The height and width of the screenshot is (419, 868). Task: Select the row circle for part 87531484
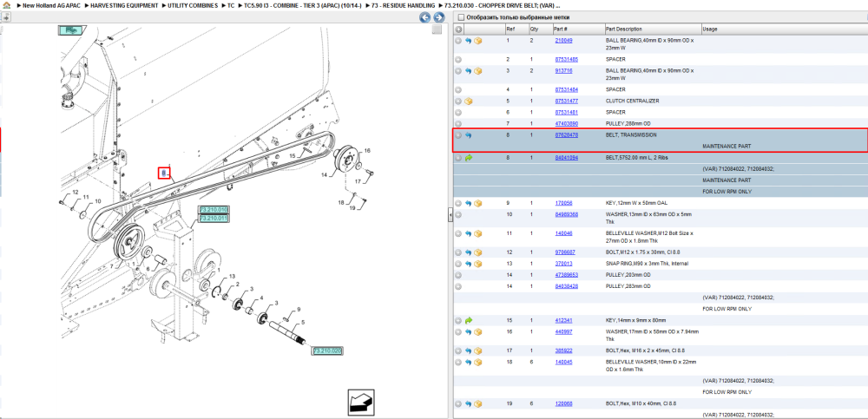[458, 89]
